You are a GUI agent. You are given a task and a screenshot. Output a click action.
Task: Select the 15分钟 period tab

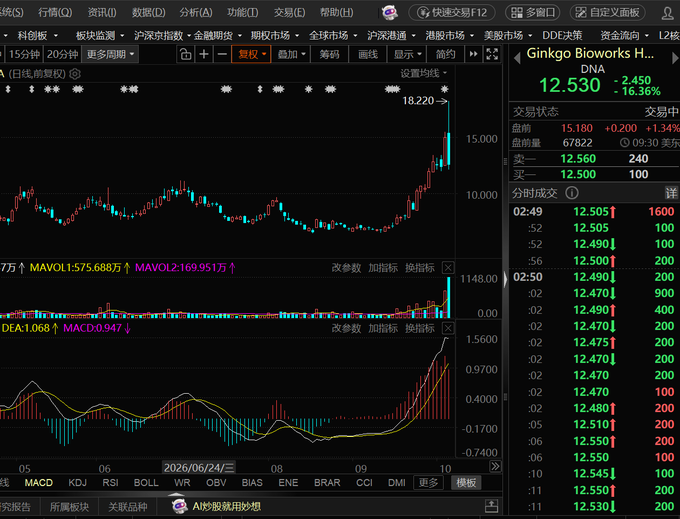[x=23, y=55]
